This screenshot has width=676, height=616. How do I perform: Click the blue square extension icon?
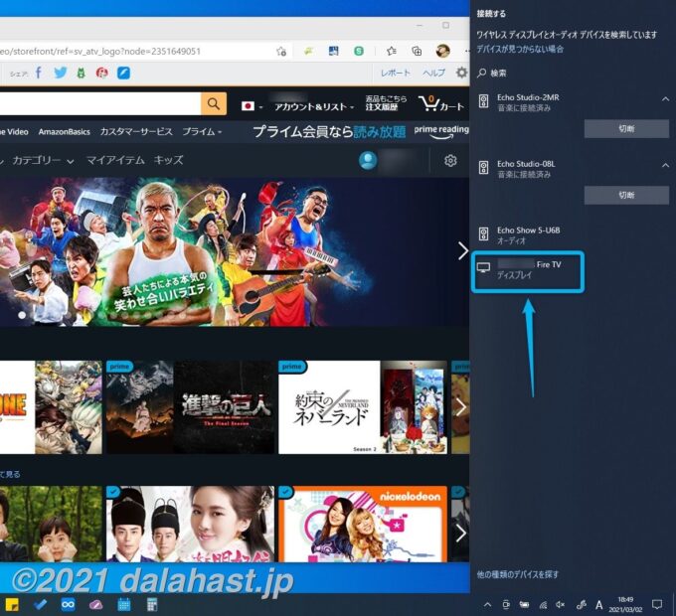333,52
